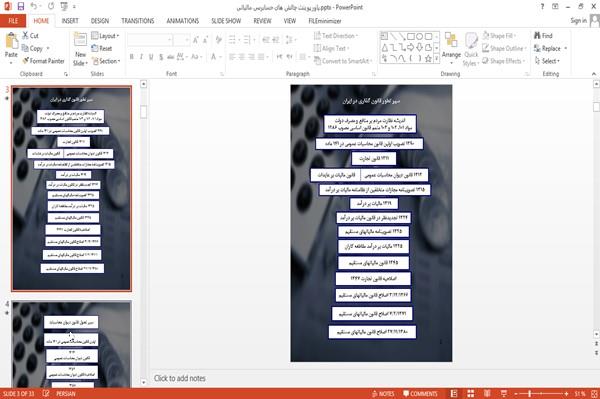The width and height of the screenshot is (600, 399).
Task: Select the slide 4 thumbnail
Action: pyautogui.click(x=72, y=344)
